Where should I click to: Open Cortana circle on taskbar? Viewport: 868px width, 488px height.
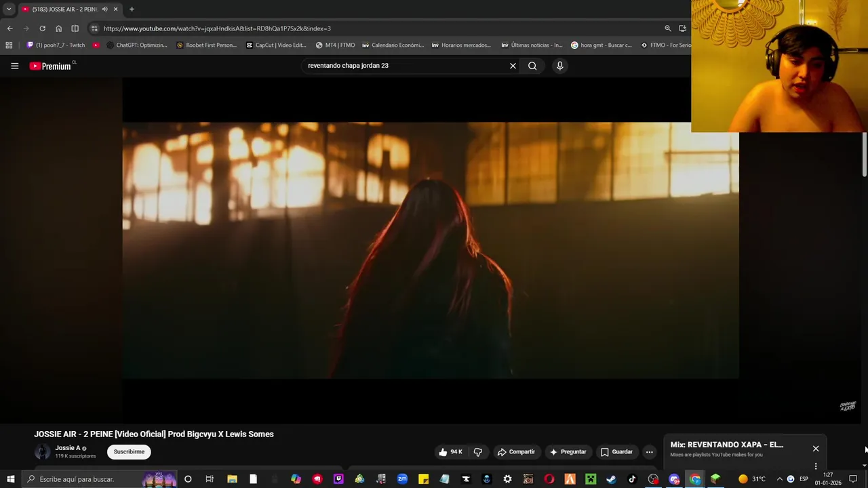coord(188,479)
